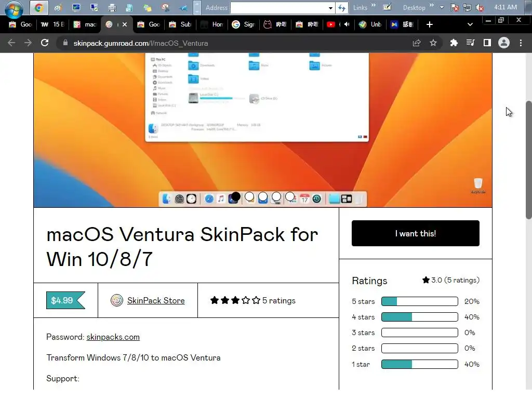Go back with the browser back arrow

[11, 43]
